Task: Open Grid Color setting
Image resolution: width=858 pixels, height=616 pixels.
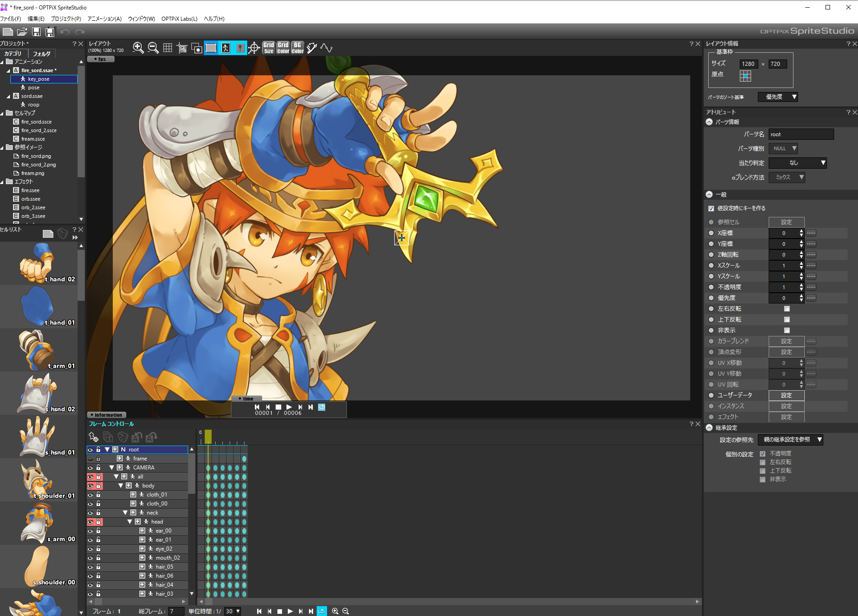Action: pyautogui.click(x=283, y=48)
